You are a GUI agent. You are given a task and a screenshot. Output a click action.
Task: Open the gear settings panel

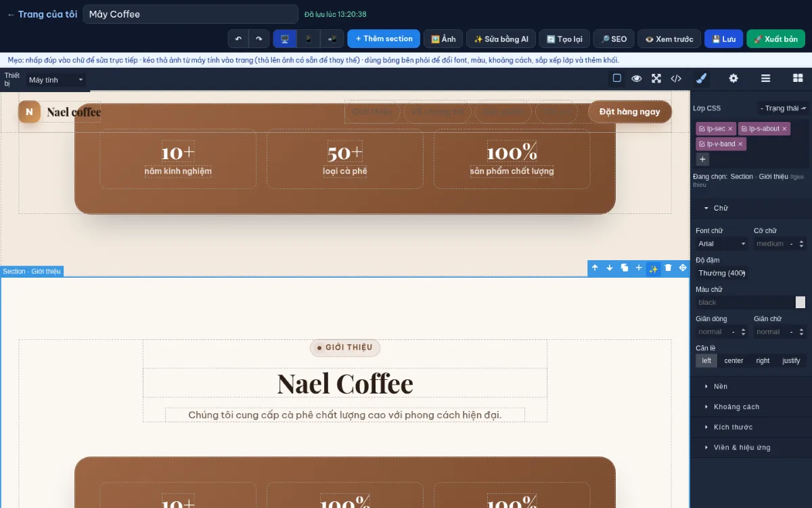click(734, 79)
